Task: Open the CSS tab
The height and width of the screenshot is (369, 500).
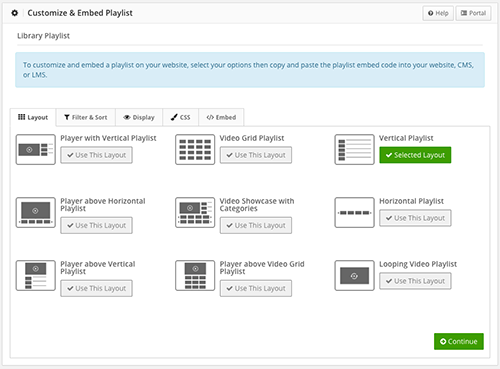Action: click(181, 117)
